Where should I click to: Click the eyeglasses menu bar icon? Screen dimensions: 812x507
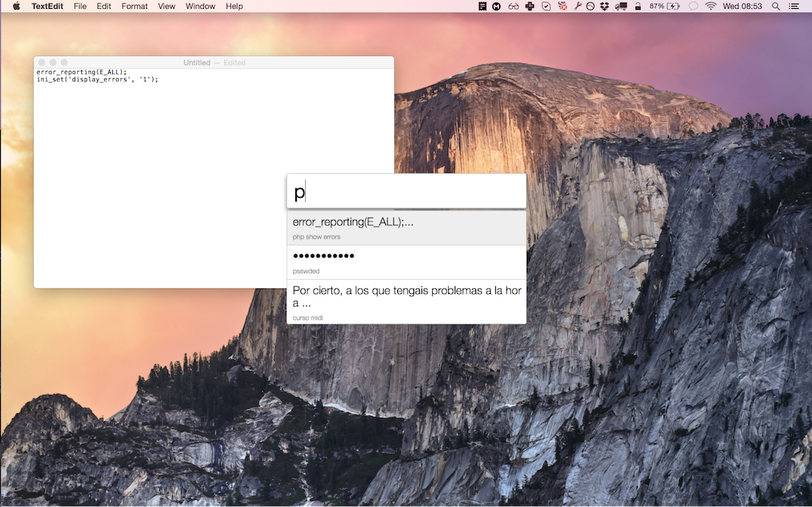point(513,6)
